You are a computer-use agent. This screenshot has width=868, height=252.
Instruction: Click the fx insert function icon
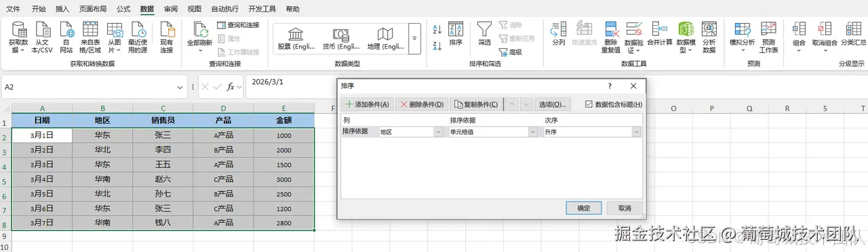coord(231,87)
